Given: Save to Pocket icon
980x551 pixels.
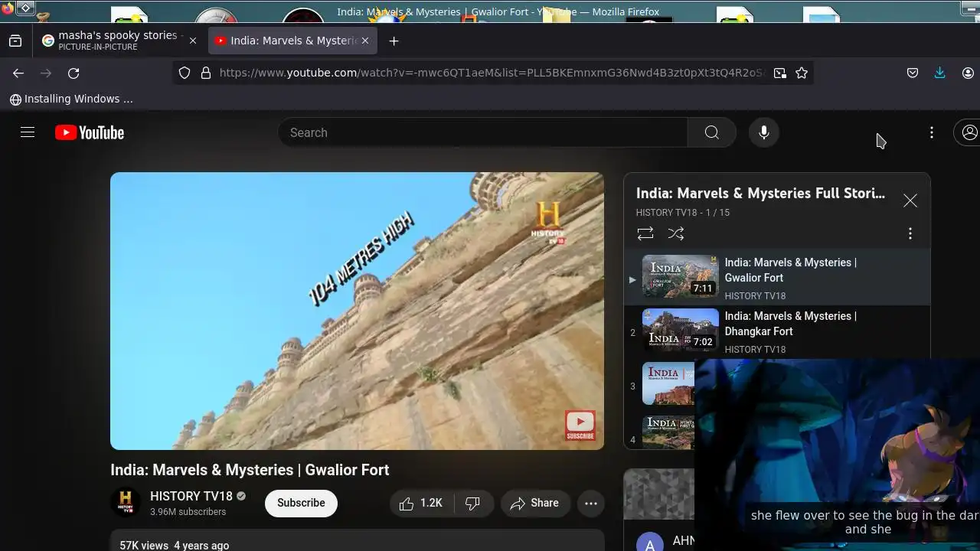Looking at the screenshot, I should click(x=913, y=73).
